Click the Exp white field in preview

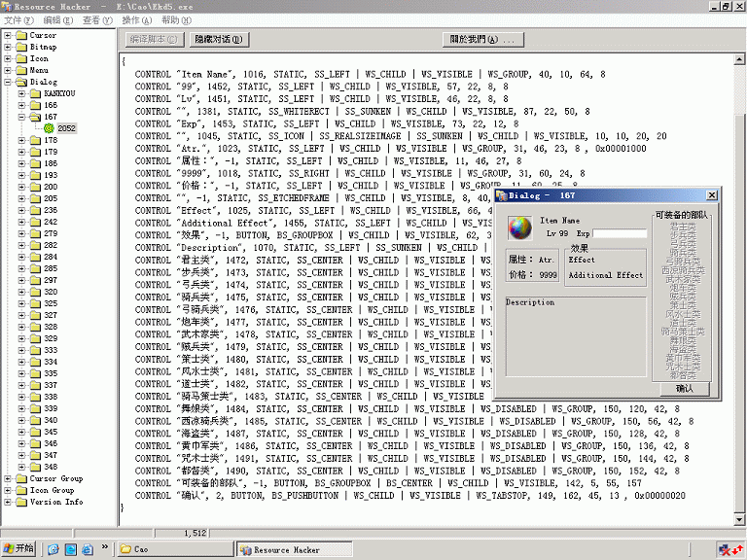(620, 233)
